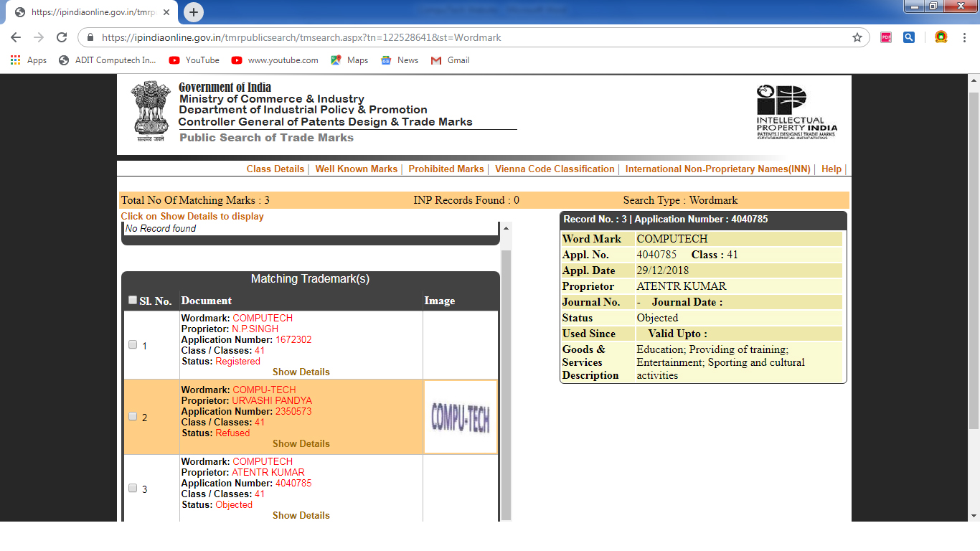Open Vienna Code Classification menu link
This screenshot has width=980, height=551.
pos(555,169)
